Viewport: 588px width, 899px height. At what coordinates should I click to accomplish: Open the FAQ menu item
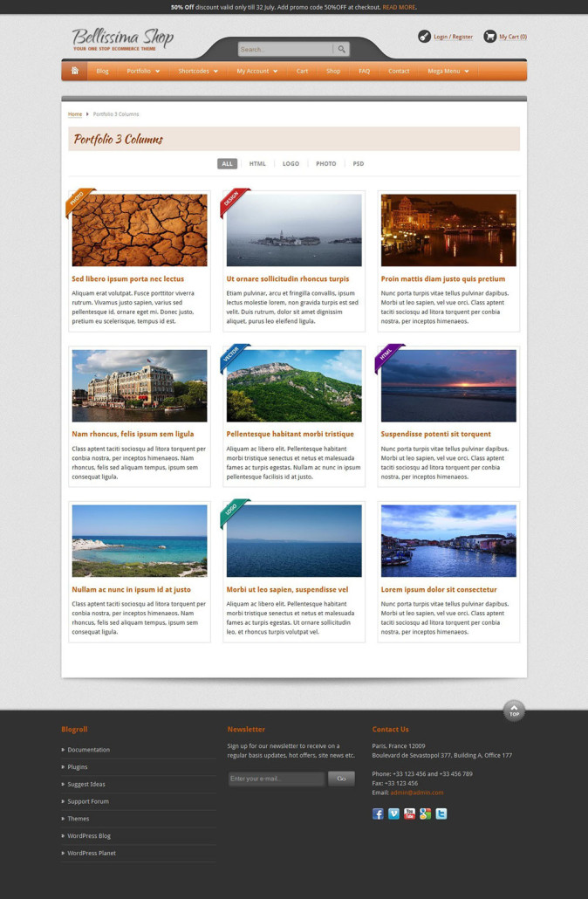click(364, 71)
